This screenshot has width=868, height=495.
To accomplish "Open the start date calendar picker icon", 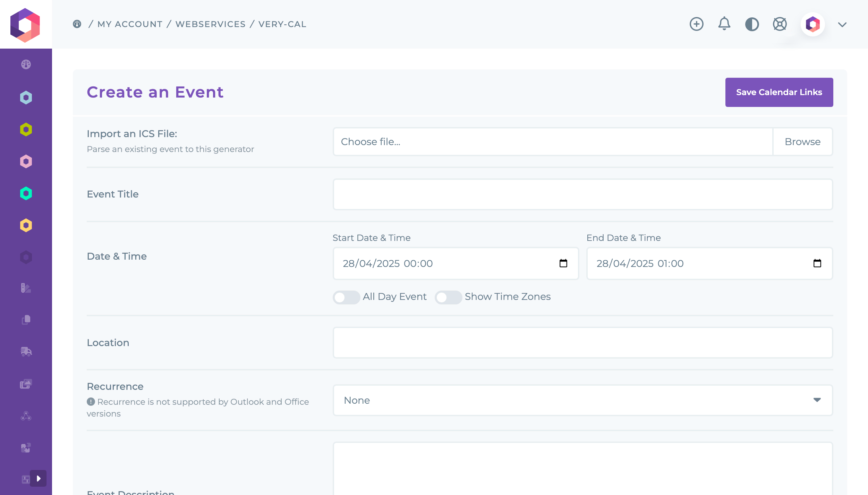I will pos(563,263).
